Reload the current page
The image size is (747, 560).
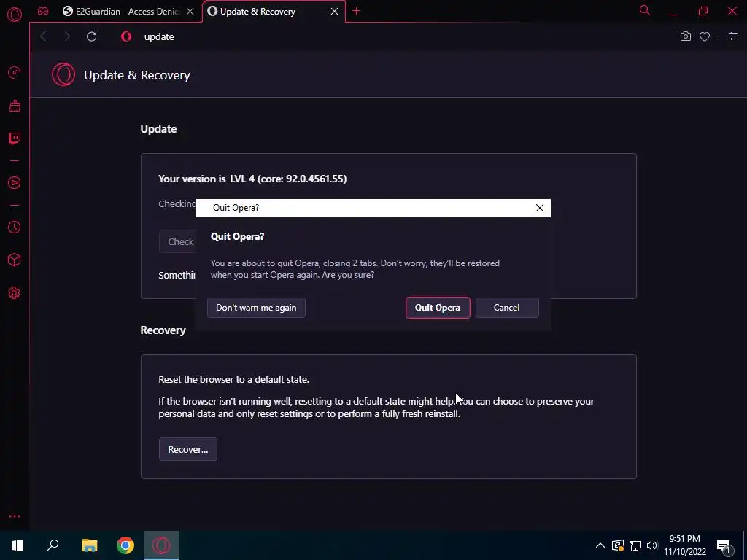tap(91, 36)
